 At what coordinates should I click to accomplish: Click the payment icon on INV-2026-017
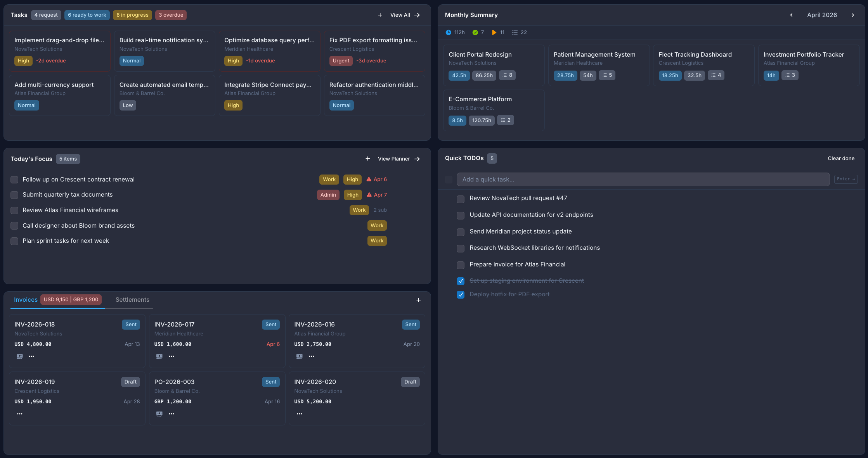159,356
